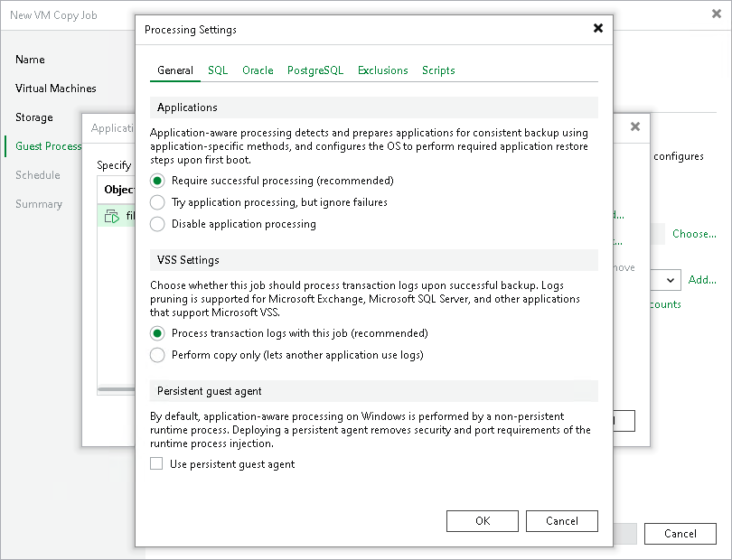The height and width of the screenshot is (560, 732).
Task: Open the SQL tab
Action: click(x=218, y=70)
